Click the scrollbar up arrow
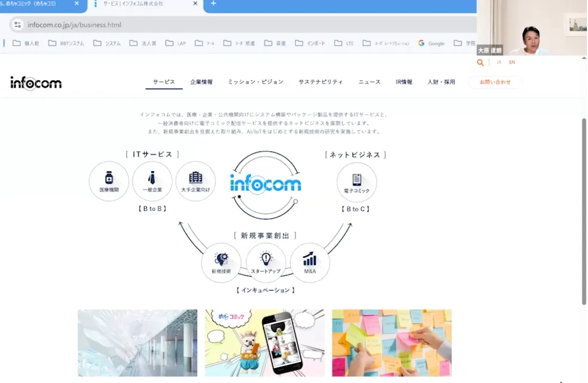This screenshot has height=383, width=588. 584,58
